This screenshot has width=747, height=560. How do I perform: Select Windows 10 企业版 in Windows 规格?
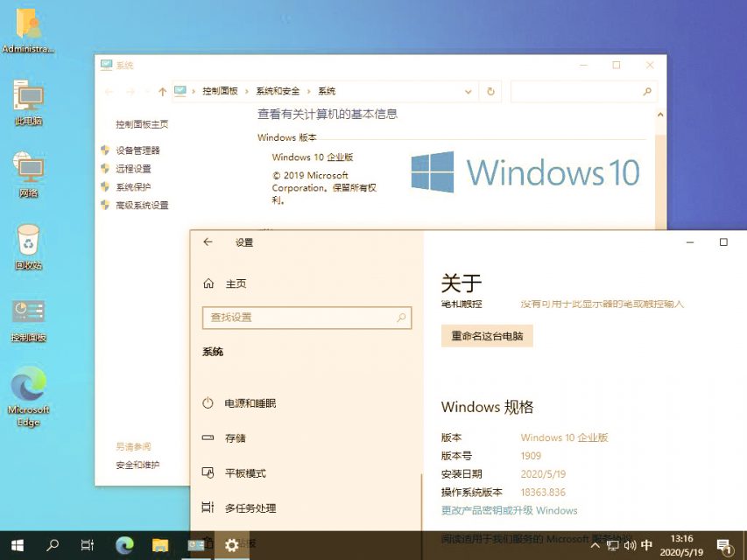pos(565,437)
